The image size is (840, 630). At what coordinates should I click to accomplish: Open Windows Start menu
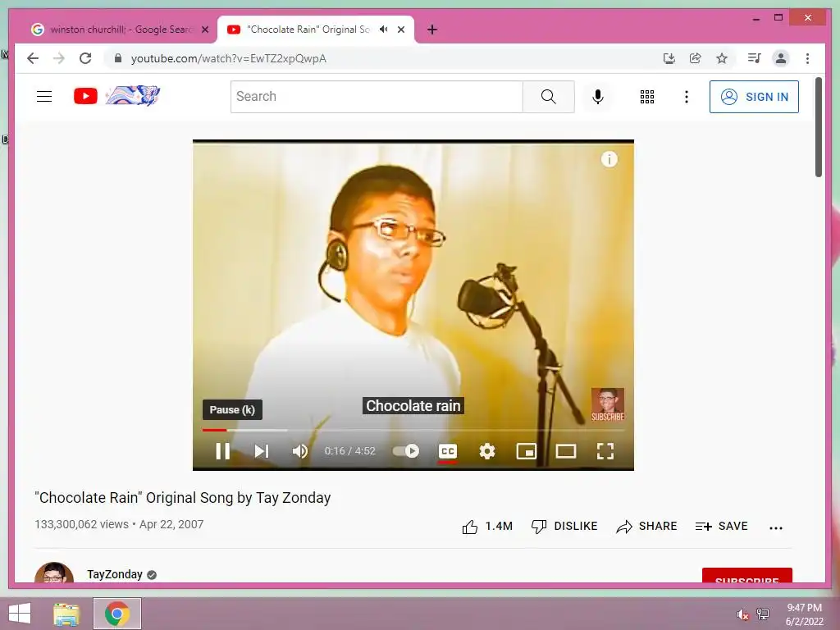[20, 614]
